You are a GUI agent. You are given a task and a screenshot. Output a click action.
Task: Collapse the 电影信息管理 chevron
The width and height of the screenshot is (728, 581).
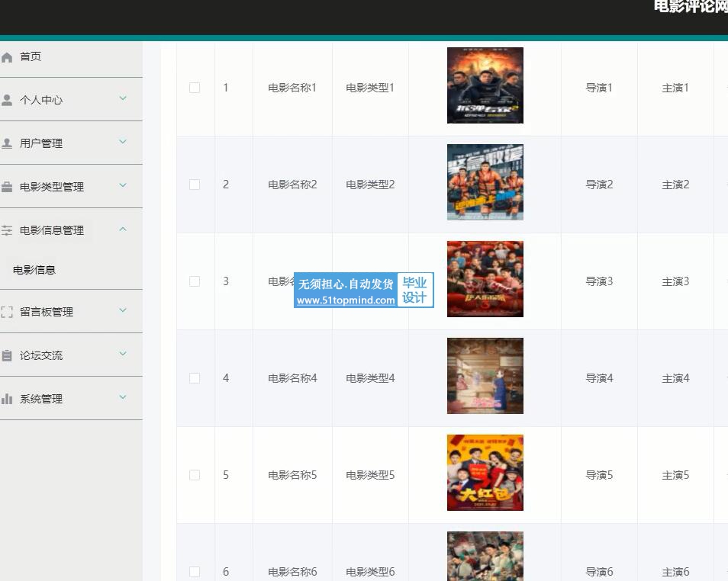123,229
